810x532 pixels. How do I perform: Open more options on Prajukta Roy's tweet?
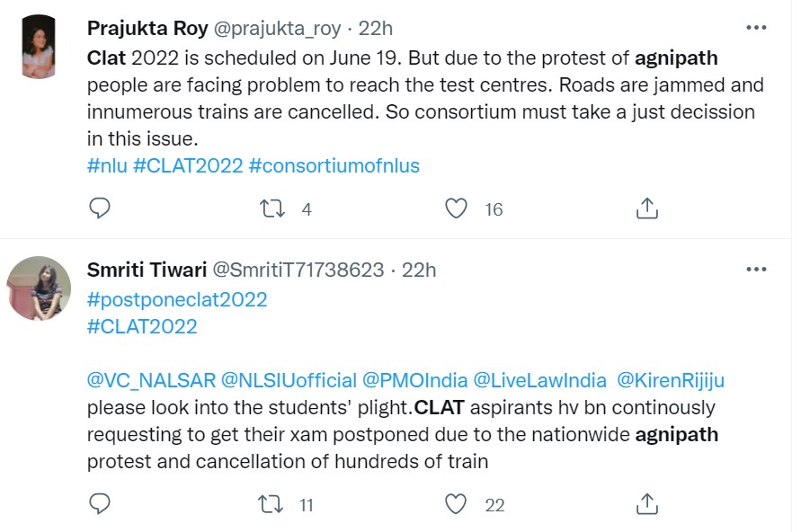coord(756,28)
